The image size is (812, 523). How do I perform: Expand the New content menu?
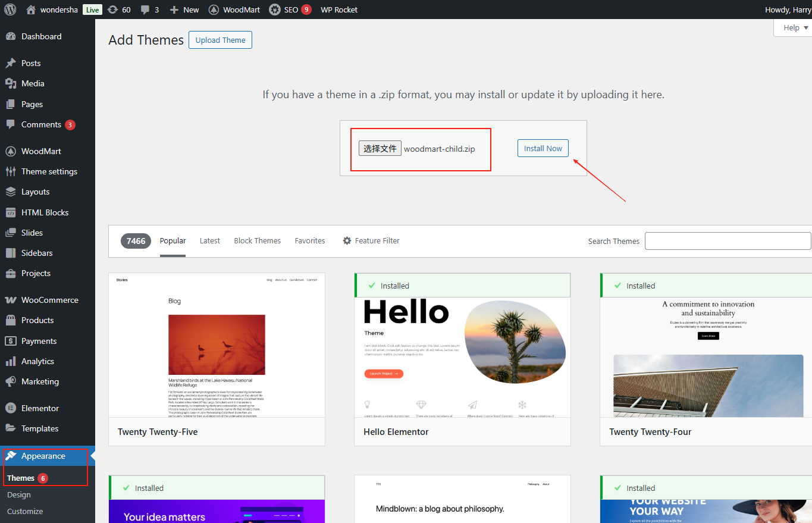tap(184, 10)
